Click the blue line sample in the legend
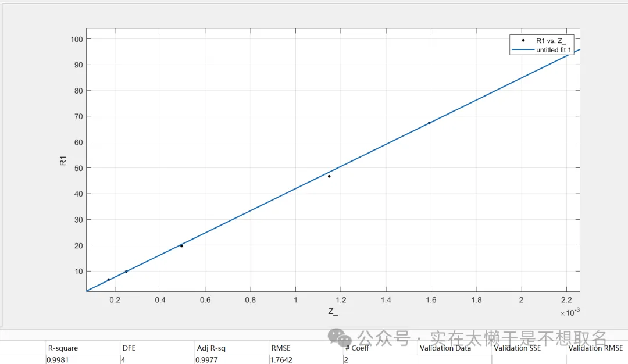 tap(523, 50)
